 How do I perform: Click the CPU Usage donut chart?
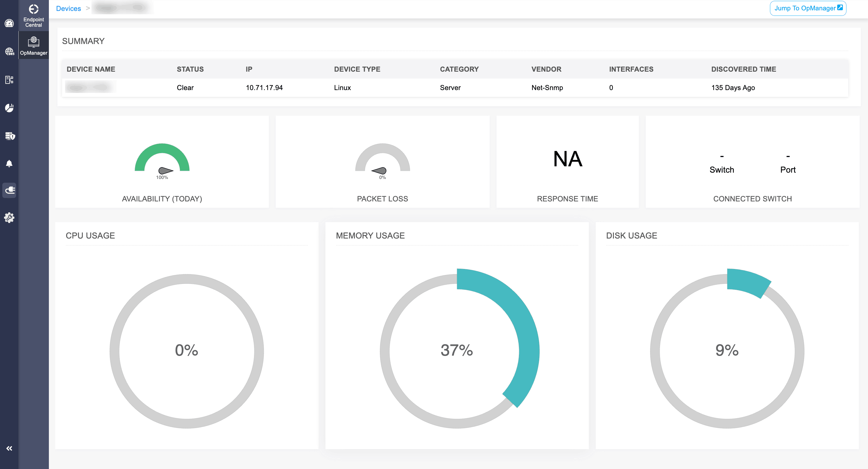[x=186, y=351]
